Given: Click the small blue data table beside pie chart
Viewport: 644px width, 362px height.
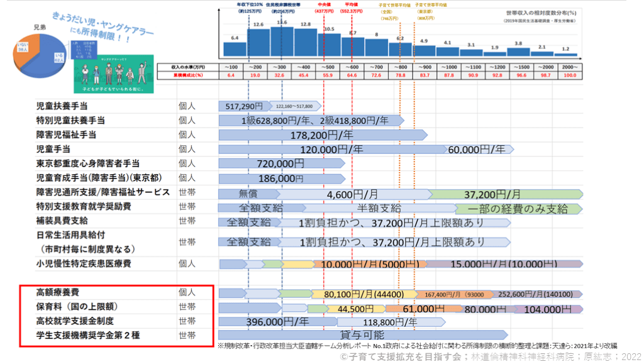Looking at the screenshot, I should point(85,49).
